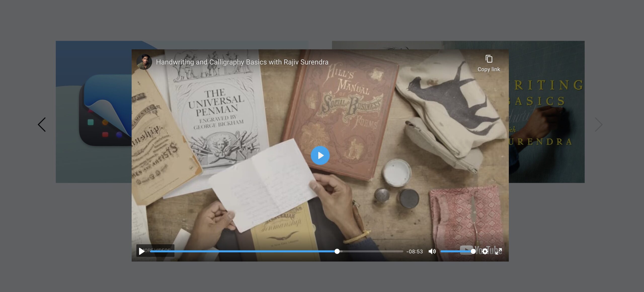Navigate to next slide with right arrow
This screenshot has width=644, height=292.
pyautogui.click(x=598, y=124)
